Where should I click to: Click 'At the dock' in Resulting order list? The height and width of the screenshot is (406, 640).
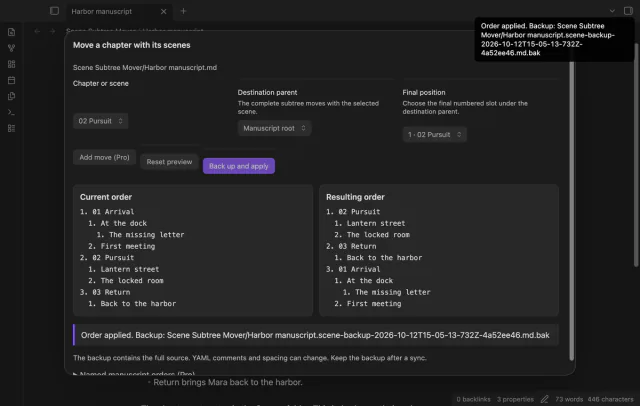coord(370,280)
